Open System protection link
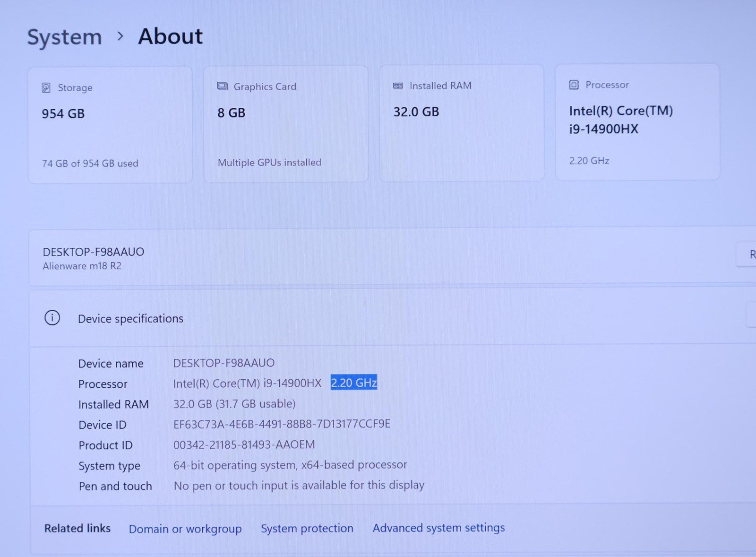The image size is (756, 557). tap(307, 528)
